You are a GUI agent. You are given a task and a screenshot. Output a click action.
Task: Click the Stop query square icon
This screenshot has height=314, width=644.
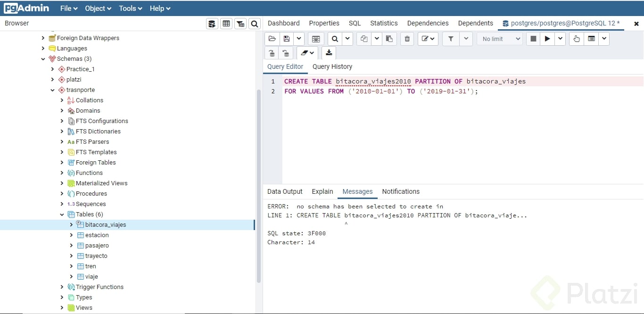coord(533,39)
